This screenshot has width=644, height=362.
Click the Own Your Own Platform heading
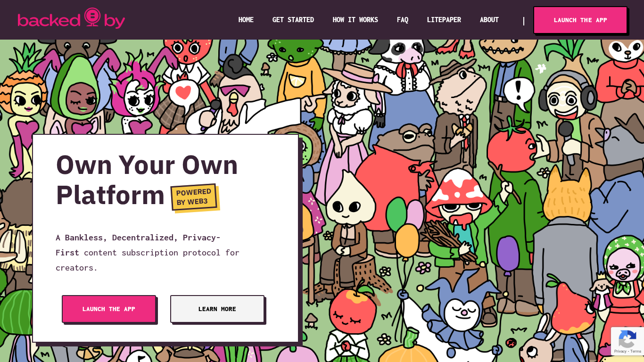(147, 180)
